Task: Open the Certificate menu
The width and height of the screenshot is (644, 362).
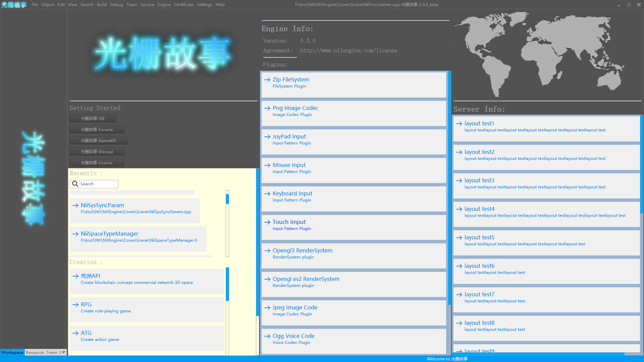Action: 184,5
